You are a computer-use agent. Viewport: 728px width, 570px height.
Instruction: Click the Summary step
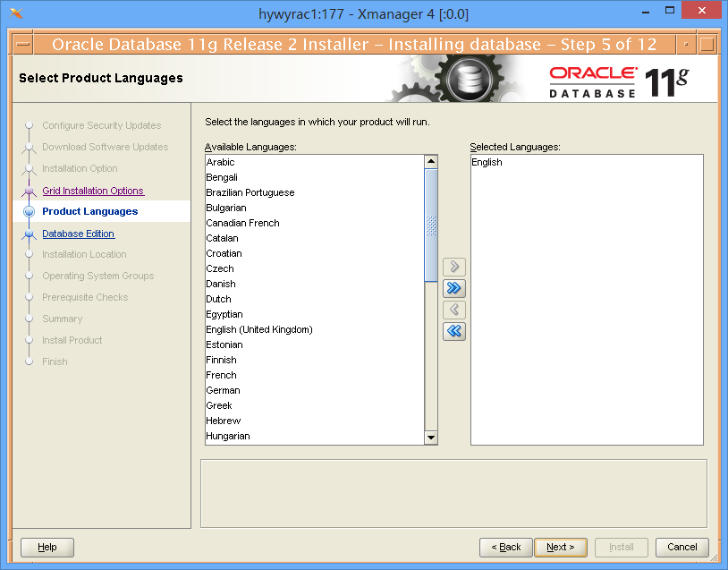(x=63, y=319)
